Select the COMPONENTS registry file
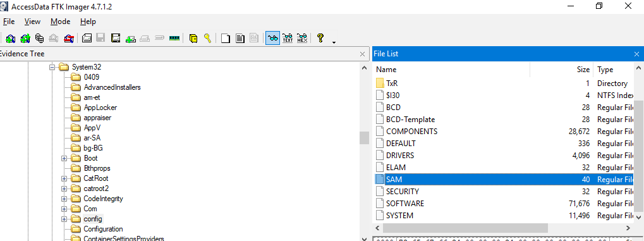 (411, 132)
